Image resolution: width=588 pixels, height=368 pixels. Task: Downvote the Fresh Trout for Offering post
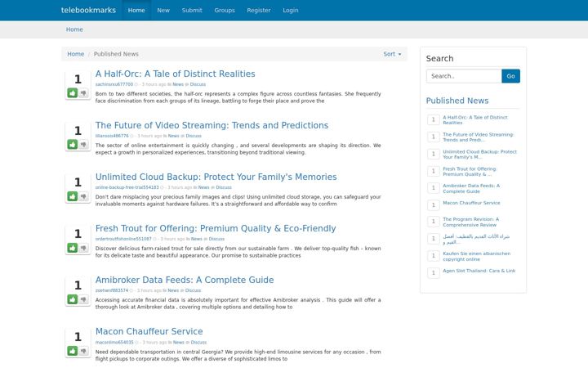(x=83, y=248)
